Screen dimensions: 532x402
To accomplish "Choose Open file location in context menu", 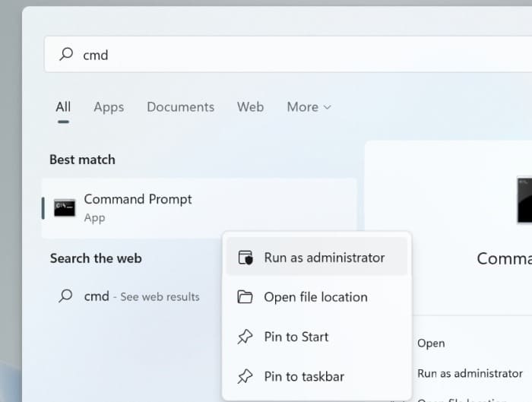I will pyautogui.click(x=317, y=297).
